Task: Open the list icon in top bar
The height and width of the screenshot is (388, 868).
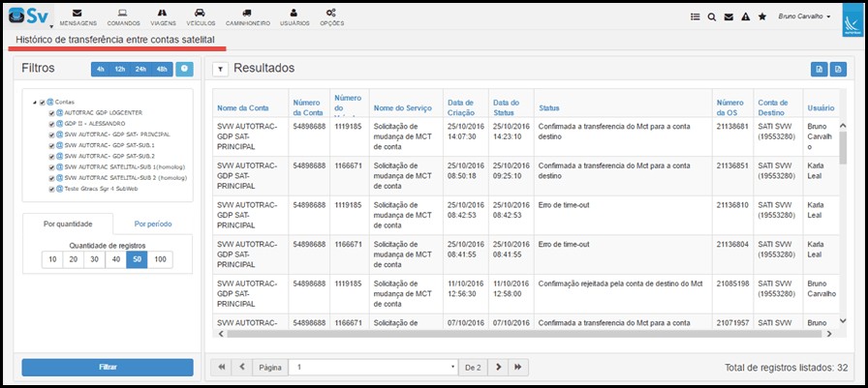Action: click(696, 16)
